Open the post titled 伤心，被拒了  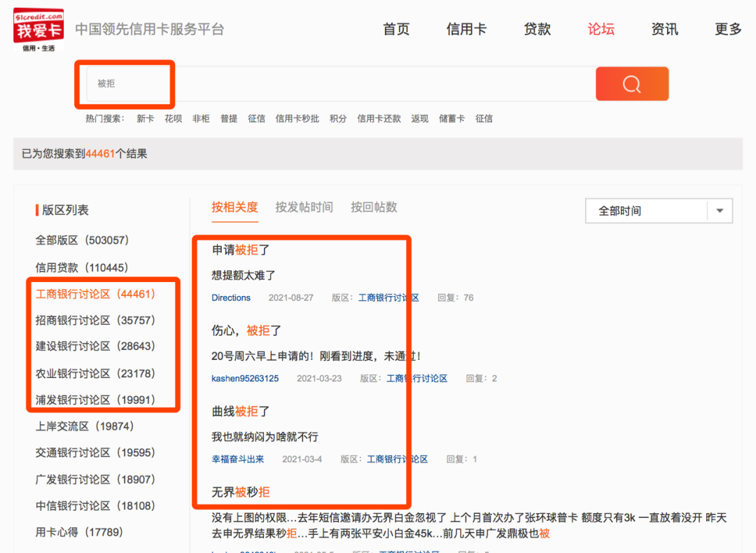246,330
